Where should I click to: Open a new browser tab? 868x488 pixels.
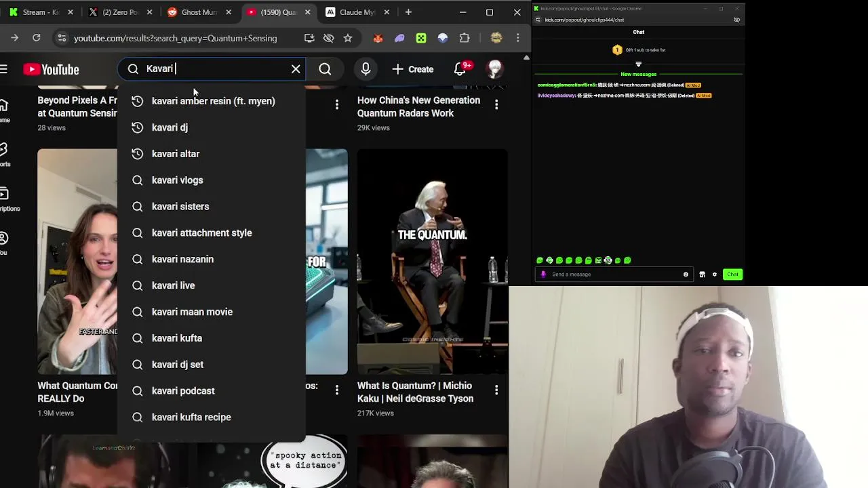click(x=408, y=12)
